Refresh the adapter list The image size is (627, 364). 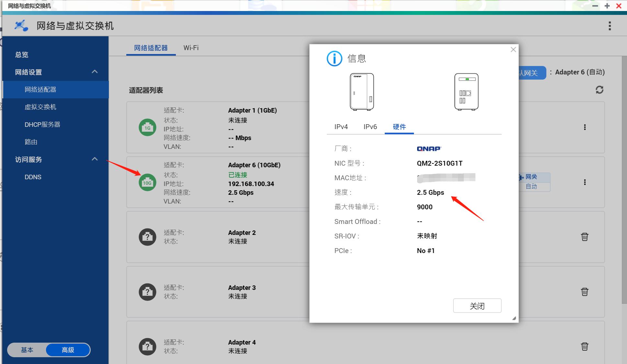tap(599, 90)
